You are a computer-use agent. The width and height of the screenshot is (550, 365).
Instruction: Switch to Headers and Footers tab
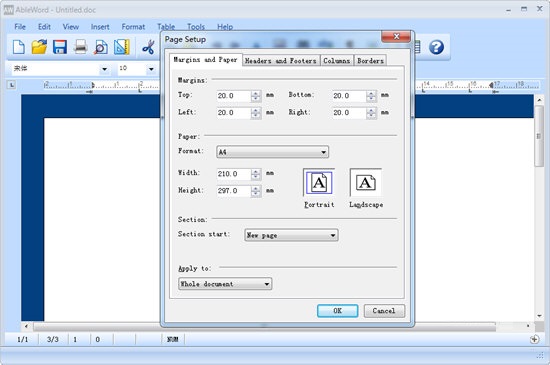(x=281, y=61)
